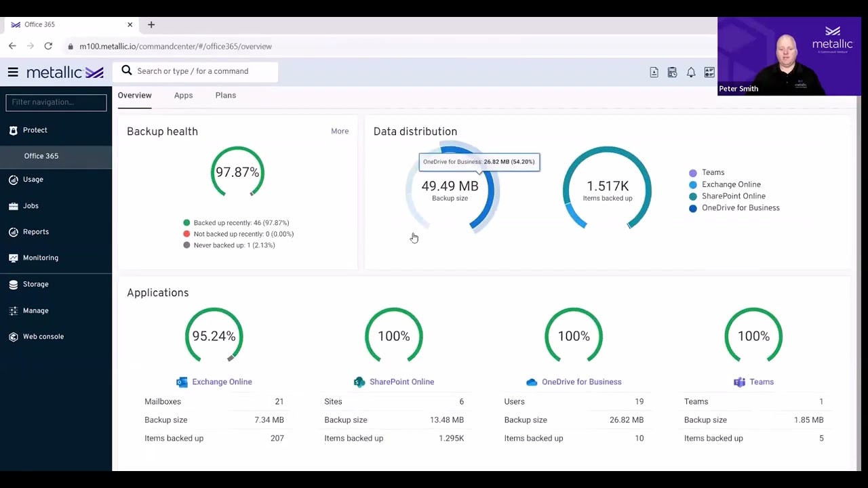Click the magnifier icon in the search bar

pyautogui.click(x=127, y=70)
